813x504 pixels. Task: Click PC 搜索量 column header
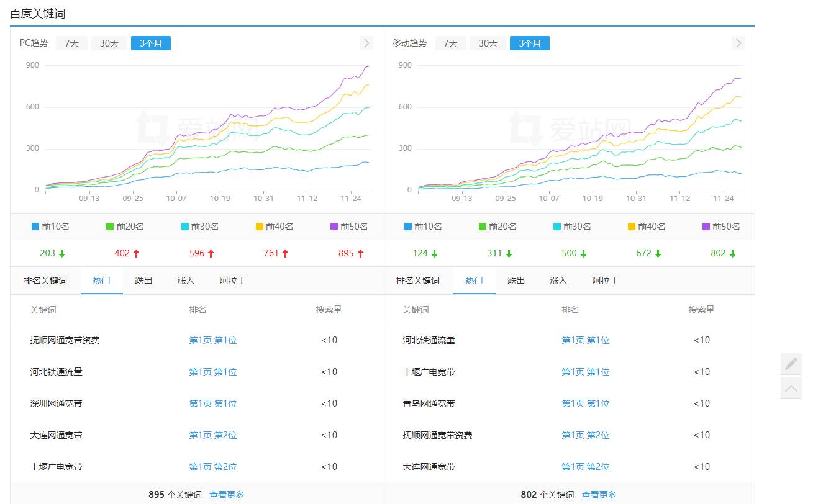click(329, 310)
